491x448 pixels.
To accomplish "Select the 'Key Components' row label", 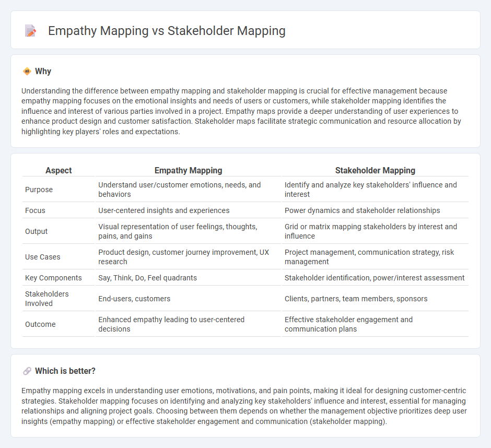I will pyautogui.click(x=53, y=278).
